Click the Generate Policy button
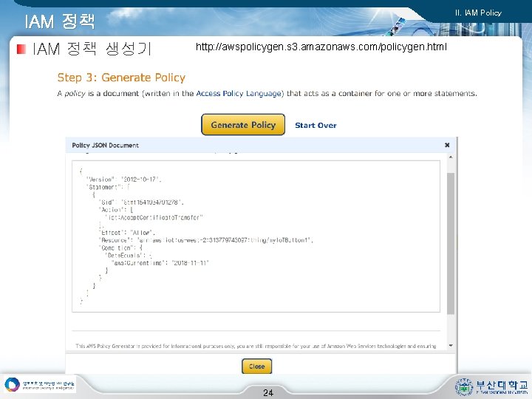 coord(243,125)
